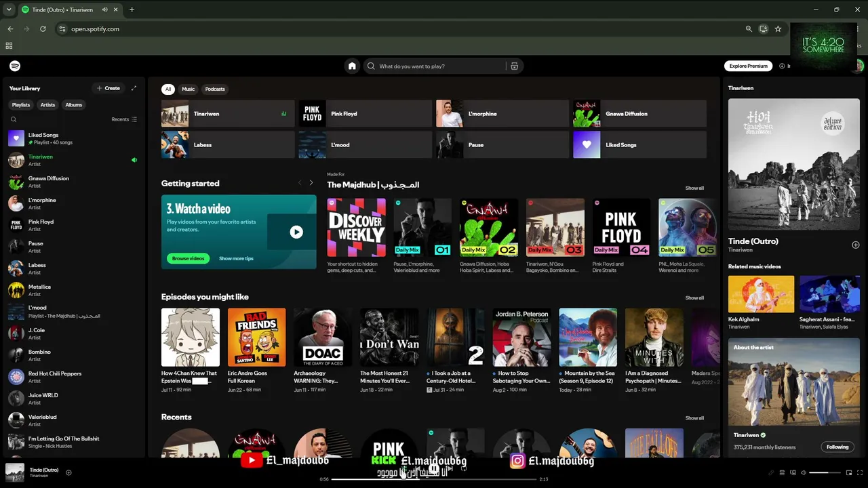Open the Discover Weekly playlist cover
The height and width of the screenshot is (488, 868).
click(x=356, y=228)
